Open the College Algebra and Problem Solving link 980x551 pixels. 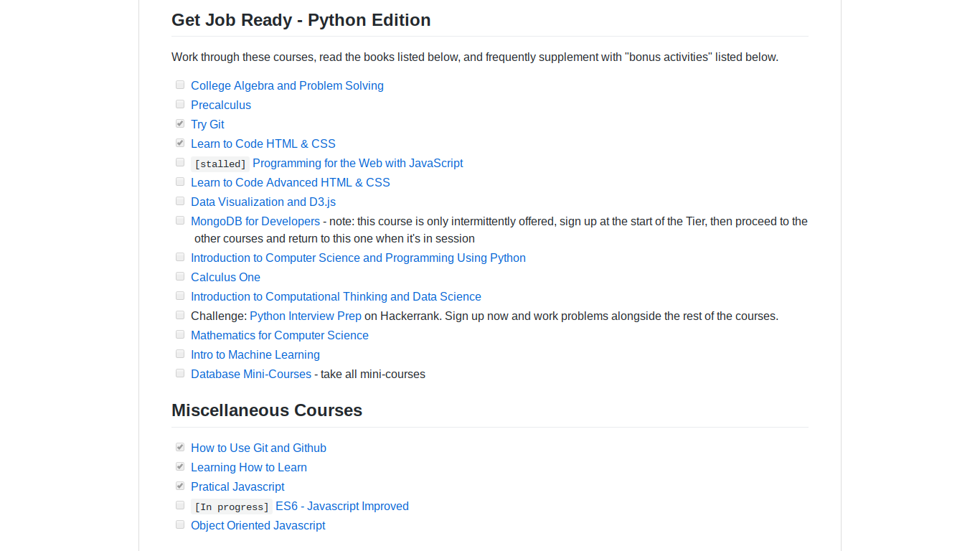287,85
